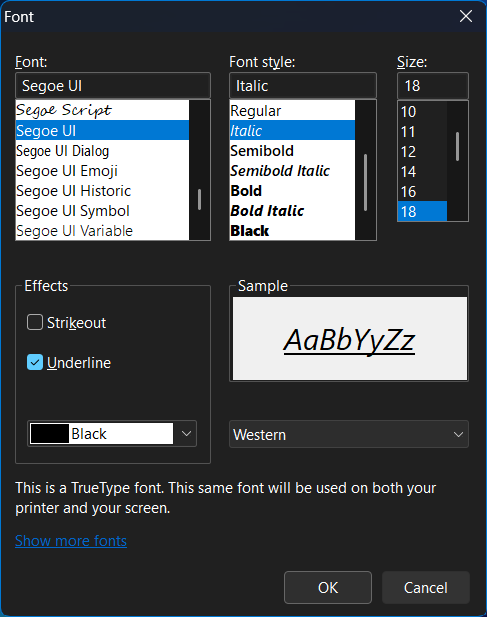Select Bold font style
This screenshot has height=617, width=487.
point(292,191)
